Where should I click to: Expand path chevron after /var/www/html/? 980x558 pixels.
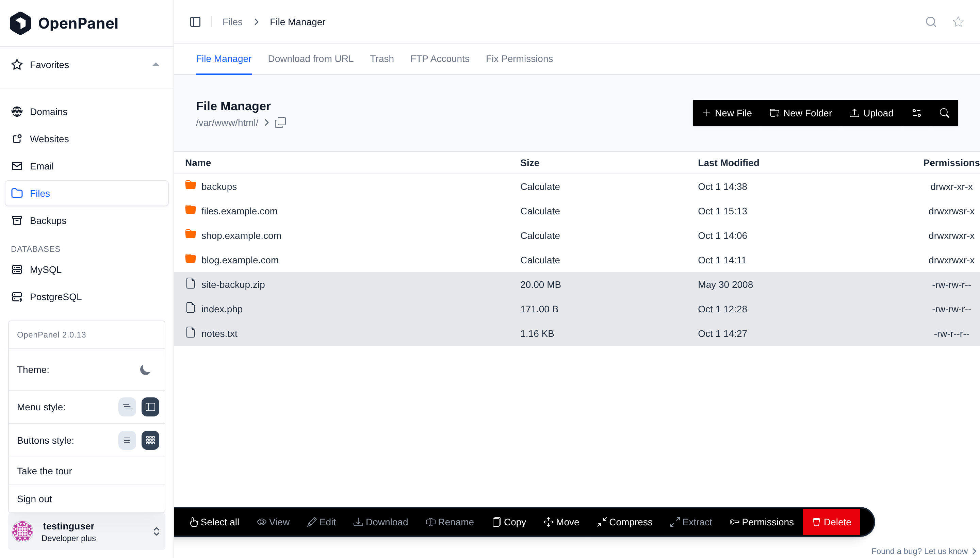coord(266,122)
